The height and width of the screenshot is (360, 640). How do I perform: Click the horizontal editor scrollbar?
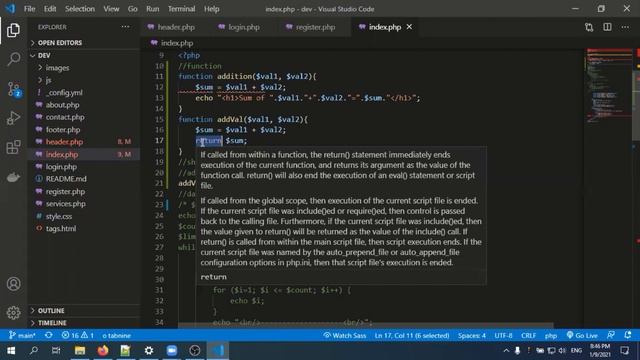click(x=365, y=326)
